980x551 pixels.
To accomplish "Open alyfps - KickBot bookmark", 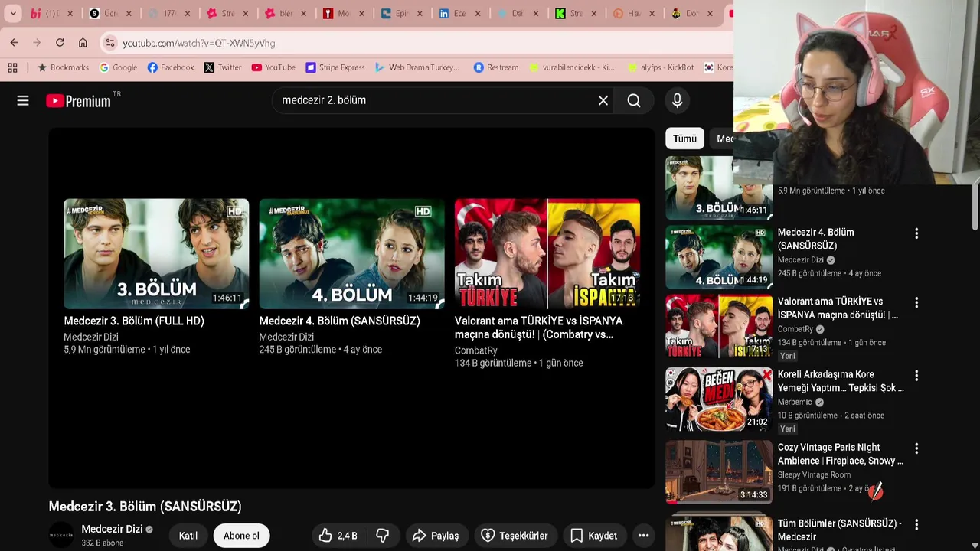I will (x=661, y=67).
